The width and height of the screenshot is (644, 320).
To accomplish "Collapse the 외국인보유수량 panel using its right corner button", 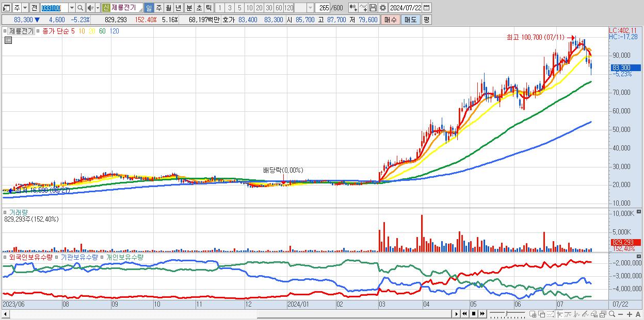I will click(639, 256).
